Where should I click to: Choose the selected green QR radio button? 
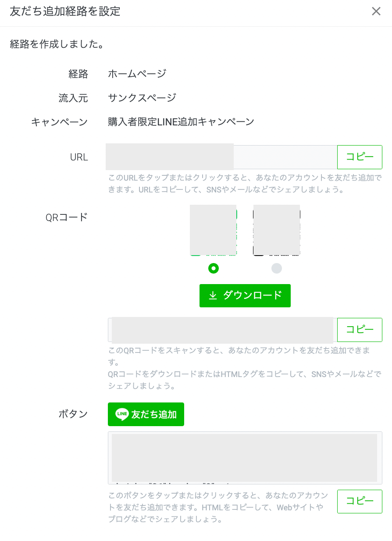(x=214, y=268)
